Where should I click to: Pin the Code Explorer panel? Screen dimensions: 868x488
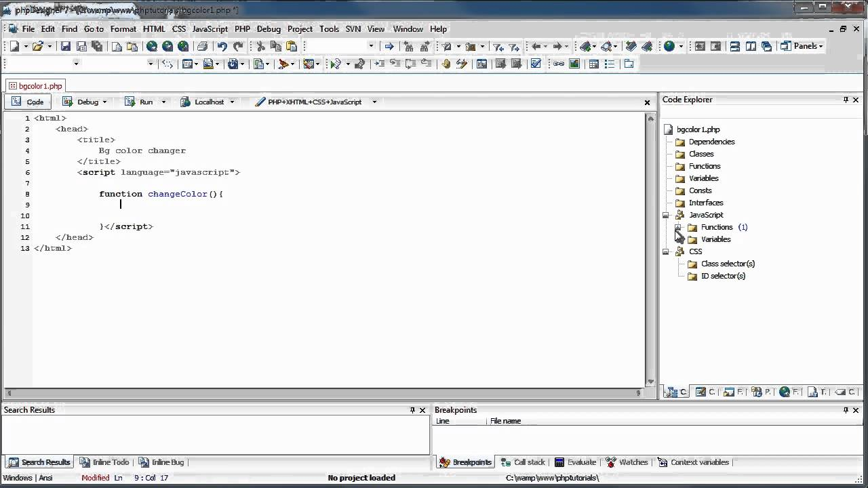[x=846, y=100]
